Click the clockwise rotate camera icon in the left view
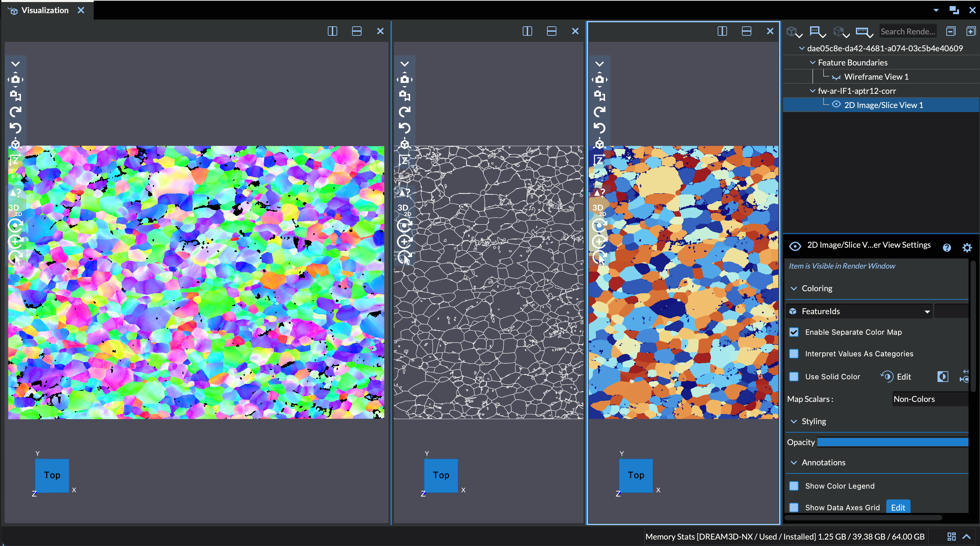This screenshot has height=546, width=980. coord(15,112)
